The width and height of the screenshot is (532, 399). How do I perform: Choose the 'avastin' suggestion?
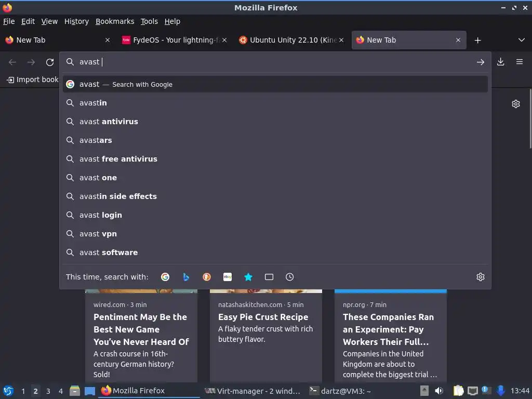275,103
